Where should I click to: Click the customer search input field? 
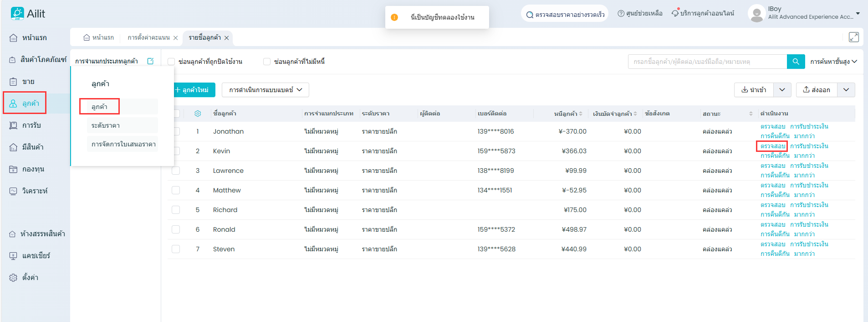click(x=707, y=62)
